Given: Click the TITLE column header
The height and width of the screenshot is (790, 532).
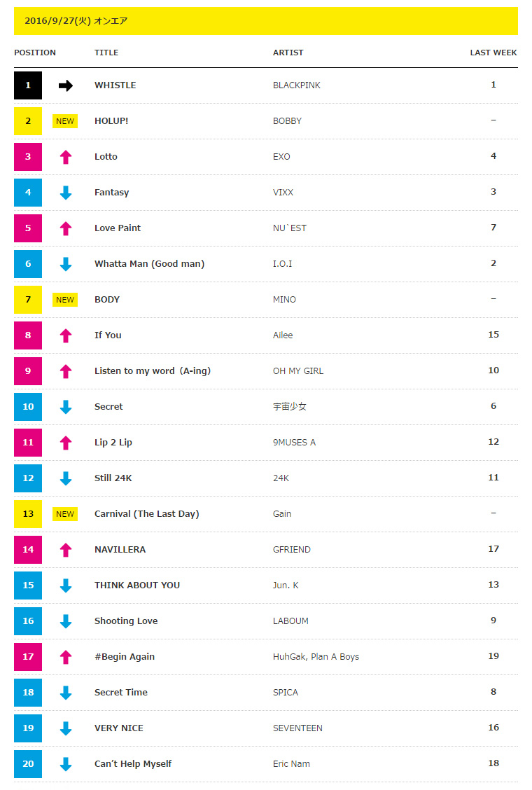Looking at the screenshot, I should (x=106, y=53).
